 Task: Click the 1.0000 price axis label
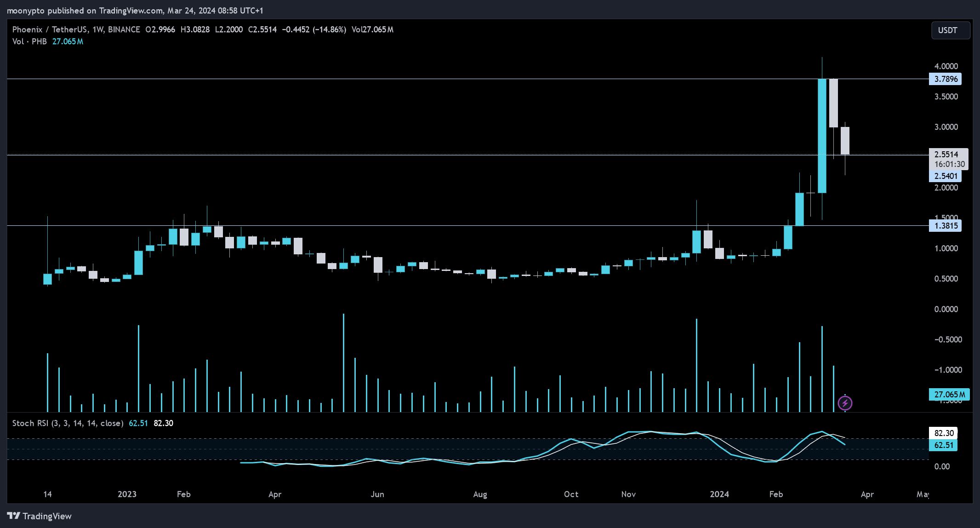(x=946, y=248)
